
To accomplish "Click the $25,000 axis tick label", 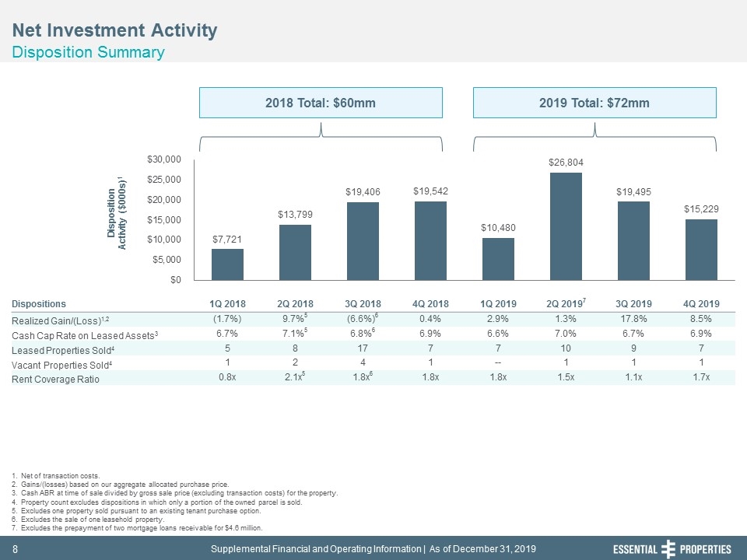I will (x=164, y=180).
